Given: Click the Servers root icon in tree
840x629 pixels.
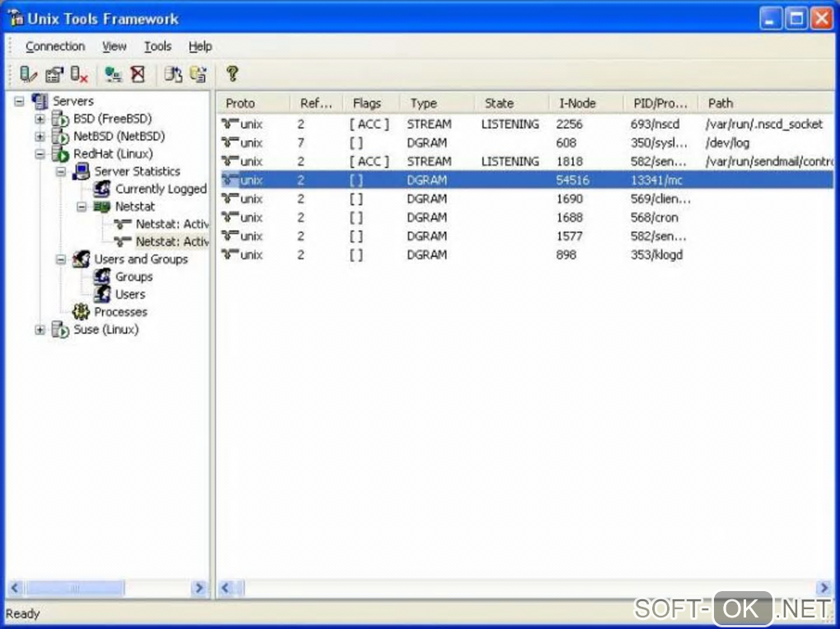Looking at the screenshot, I should (40, 100).
